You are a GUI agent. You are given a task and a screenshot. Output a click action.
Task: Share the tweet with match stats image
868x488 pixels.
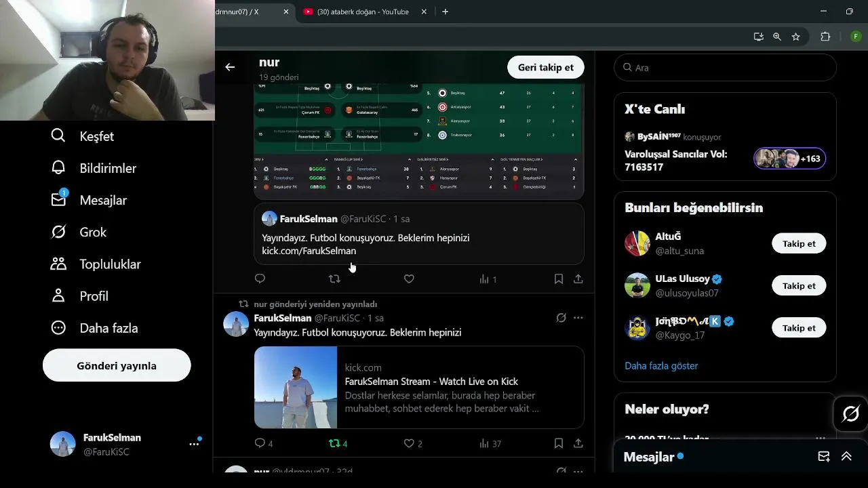pyautogui.click(x=578, y=279)
